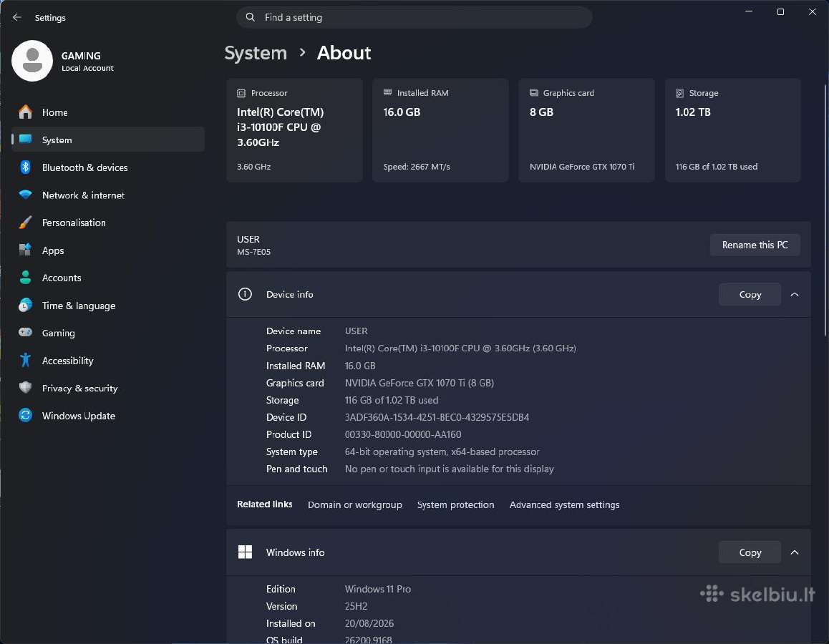Open Bluetooth & devices settings
This screenshot has height=644, width=829.
(108, 167)
